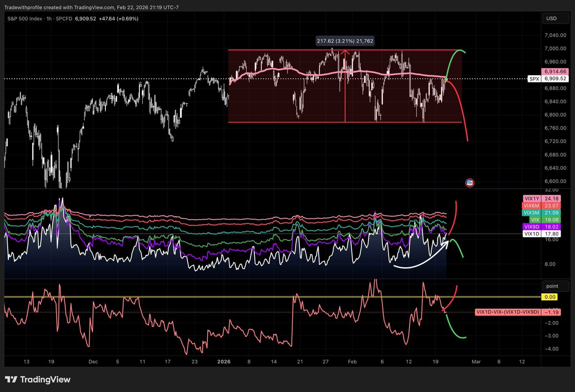Click the +47.64 (+0.69%) change value
The height and width of the screenshot is (392, 575).
119,19
